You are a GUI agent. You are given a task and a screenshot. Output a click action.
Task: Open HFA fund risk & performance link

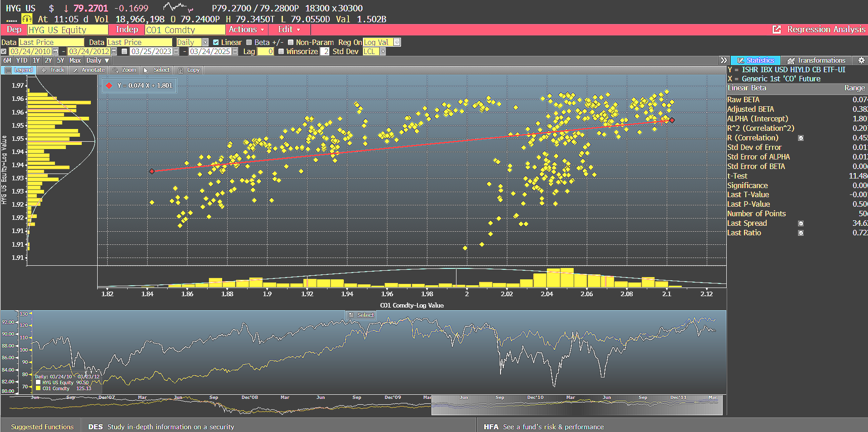544,427
